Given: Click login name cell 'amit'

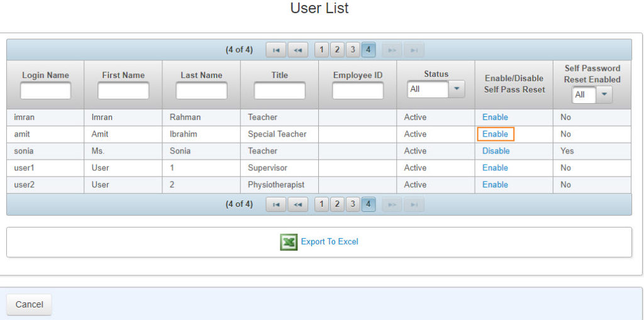Looking at the screenshot, I should (x=22, y=135).
